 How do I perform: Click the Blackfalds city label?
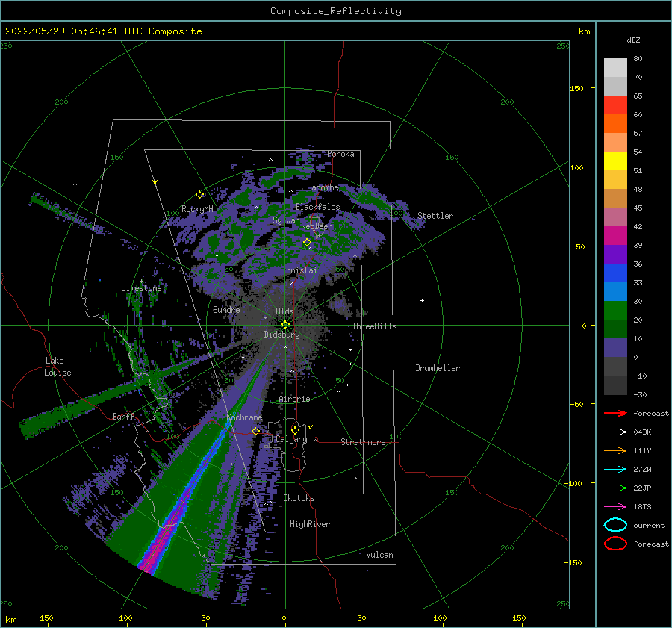pos(317,207)
